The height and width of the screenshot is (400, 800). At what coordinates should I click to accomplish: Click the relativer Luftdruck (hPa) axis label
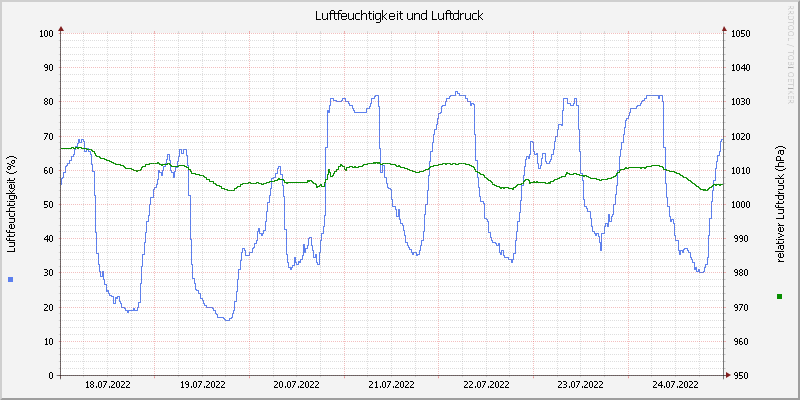pos(779,204)
